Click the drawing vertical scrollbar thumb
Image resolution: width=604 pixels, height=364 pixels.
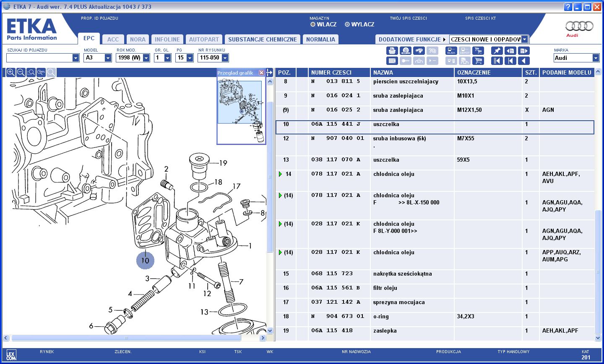270,177
